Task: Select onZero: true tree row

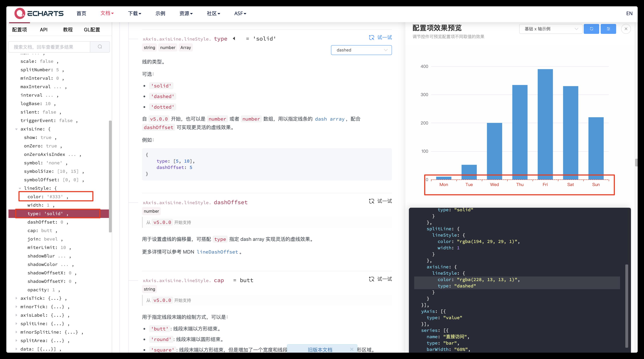Action: coord(43,146)
